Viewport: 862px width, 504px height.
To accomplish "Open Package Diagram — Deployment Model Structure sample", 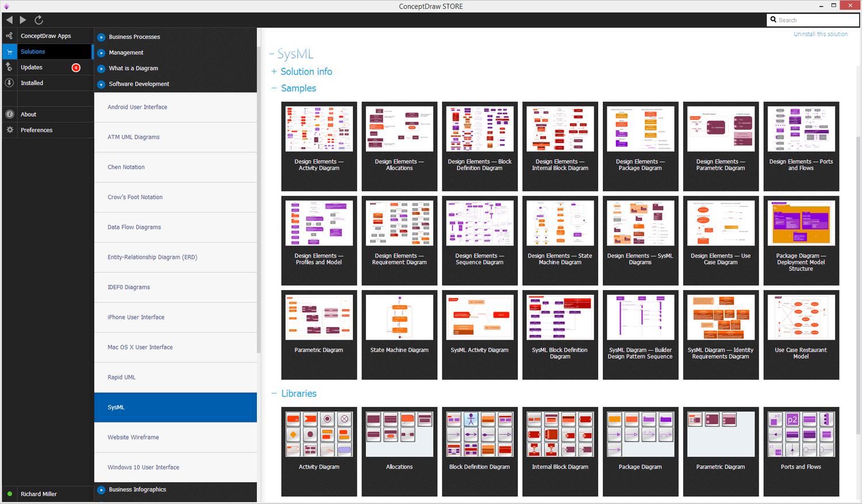I will (x=801, y=241).
